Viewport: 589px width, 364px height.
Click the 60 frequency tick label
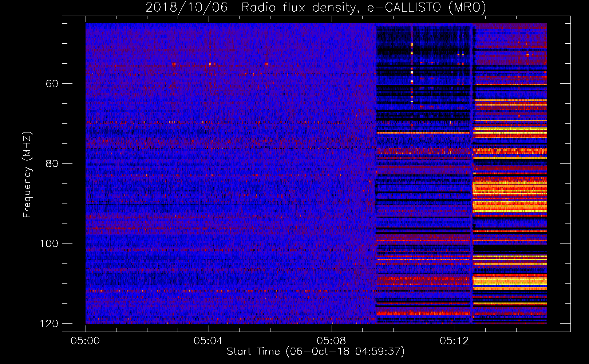[52, 84]
